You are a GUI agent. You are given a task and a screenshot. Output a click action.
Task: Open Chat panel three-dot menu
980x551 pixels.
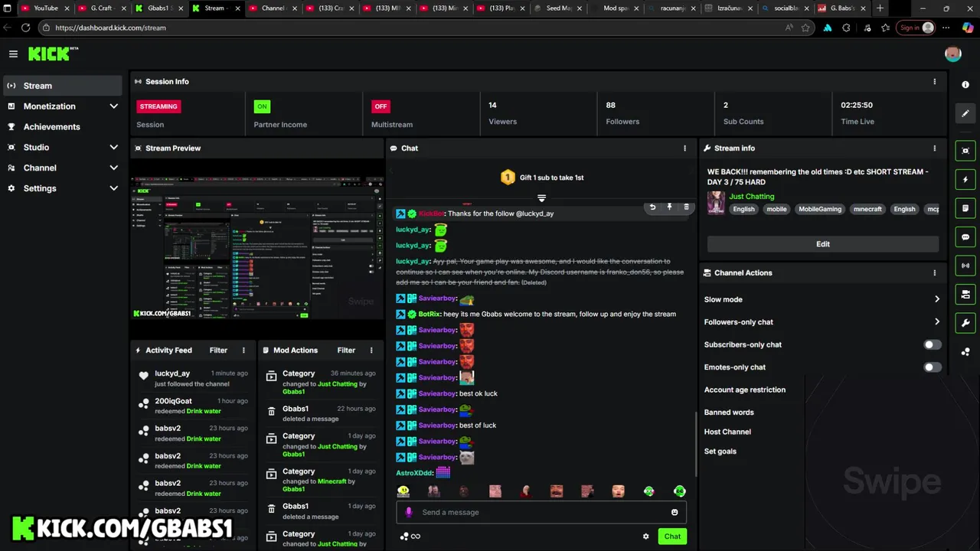pos(684,148)
